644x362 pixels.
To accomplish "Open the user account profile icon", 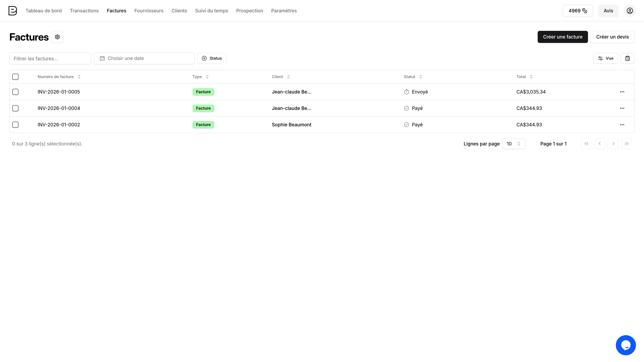I will coord(630,11).
